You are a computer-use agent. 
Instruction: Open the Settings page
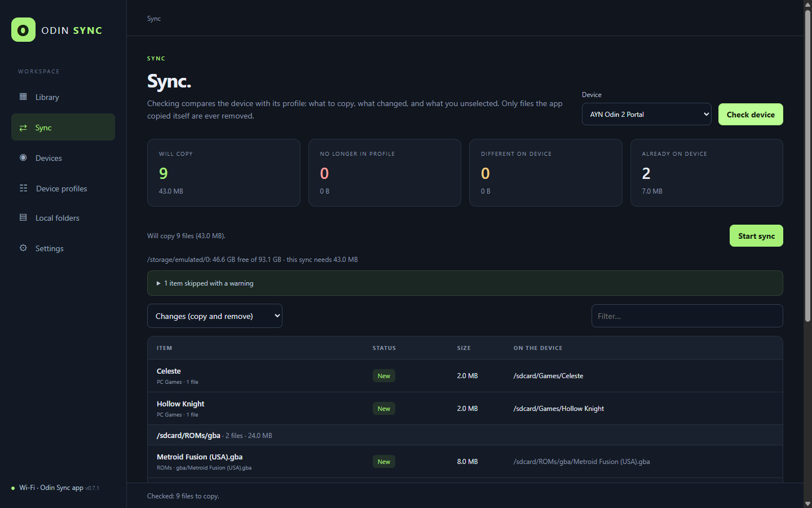[x=63, y=248]
